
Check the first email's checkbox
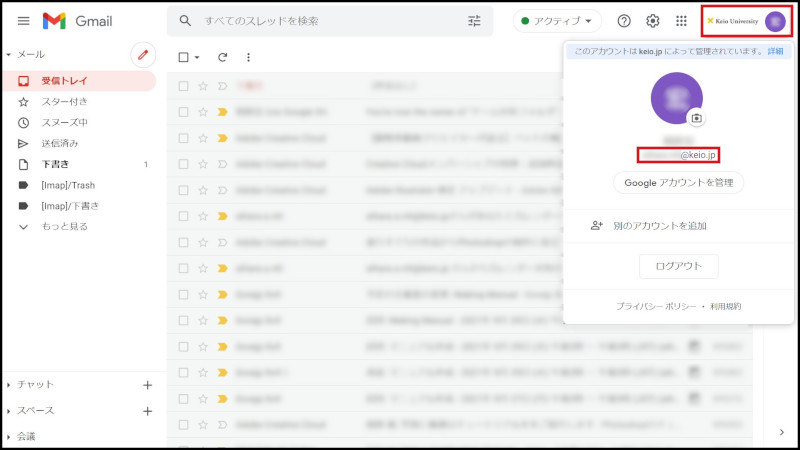183,86
